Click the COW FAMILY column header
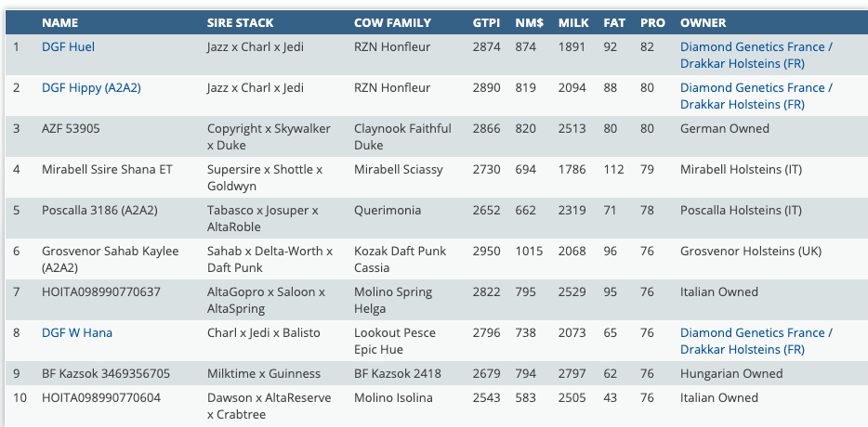Image resolution: width=868 pixels, height=427 pixels. click(x=392, y=22)
